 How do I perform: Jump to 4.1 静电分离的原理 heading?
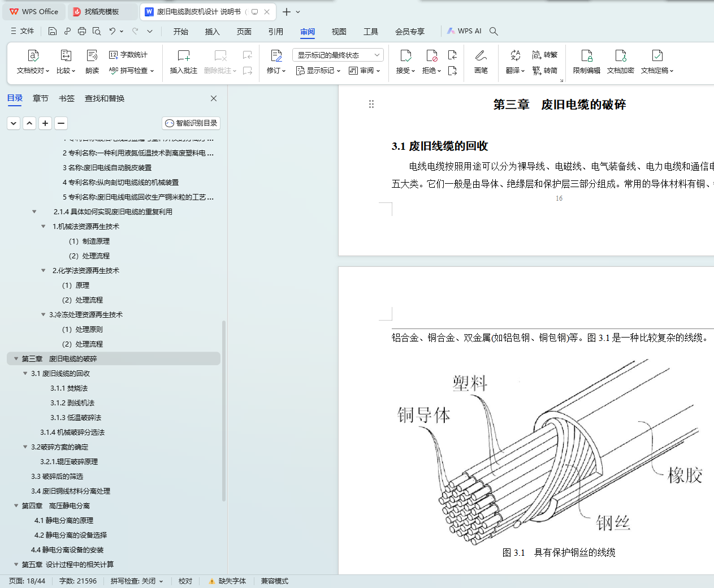click(64, 520)
